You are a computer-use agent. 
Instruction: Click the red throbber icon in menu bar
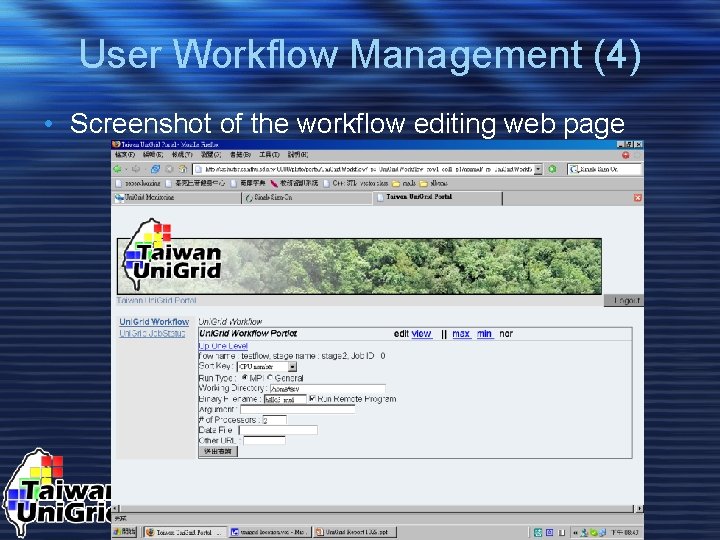pyautogui.click(x=625, y=155)
